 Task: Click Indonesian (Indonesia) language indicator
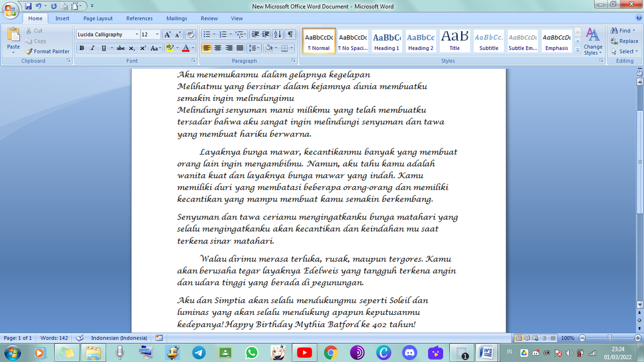click(x=119, y=338)
